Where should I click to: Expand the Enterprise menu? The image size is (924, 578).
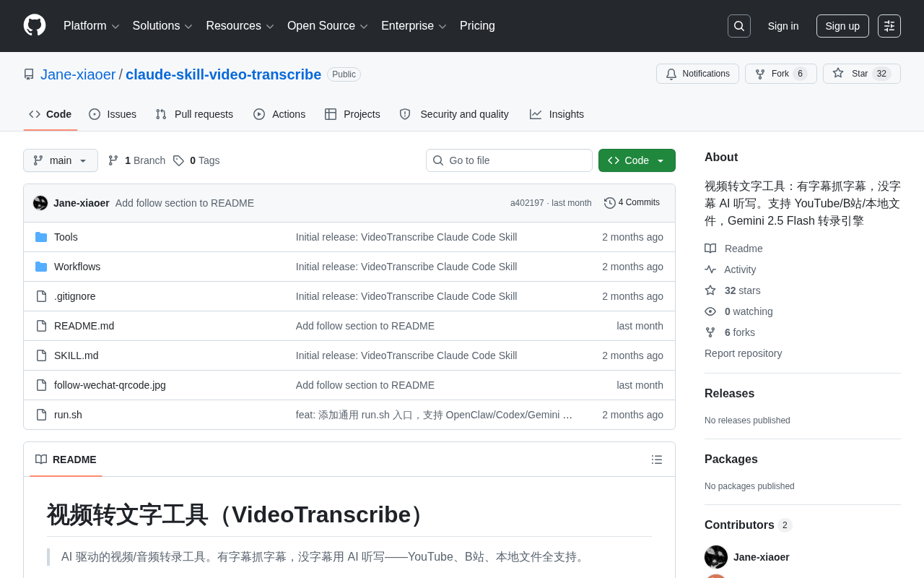[x=414, y=26]
